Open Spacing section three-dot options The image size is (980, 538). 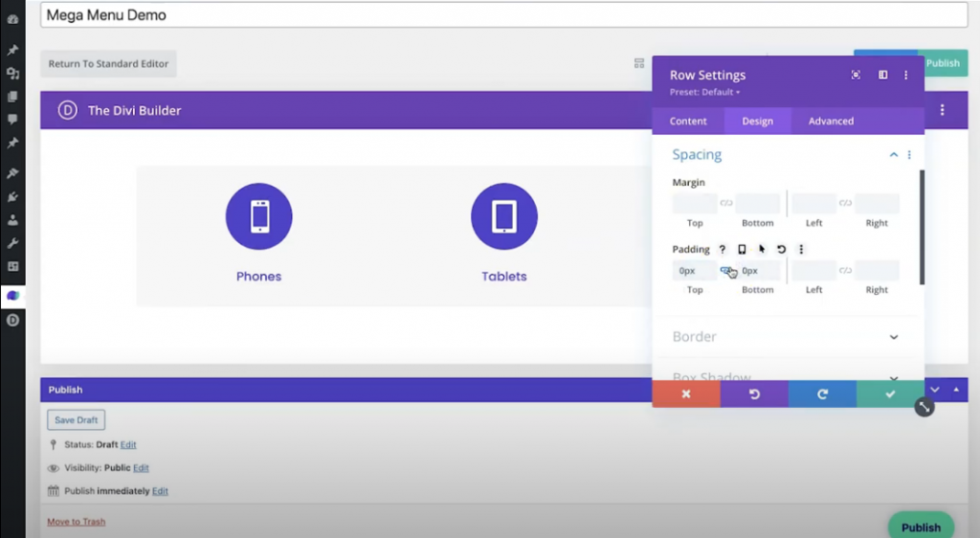pyautogui.click(x=909, y=154)
